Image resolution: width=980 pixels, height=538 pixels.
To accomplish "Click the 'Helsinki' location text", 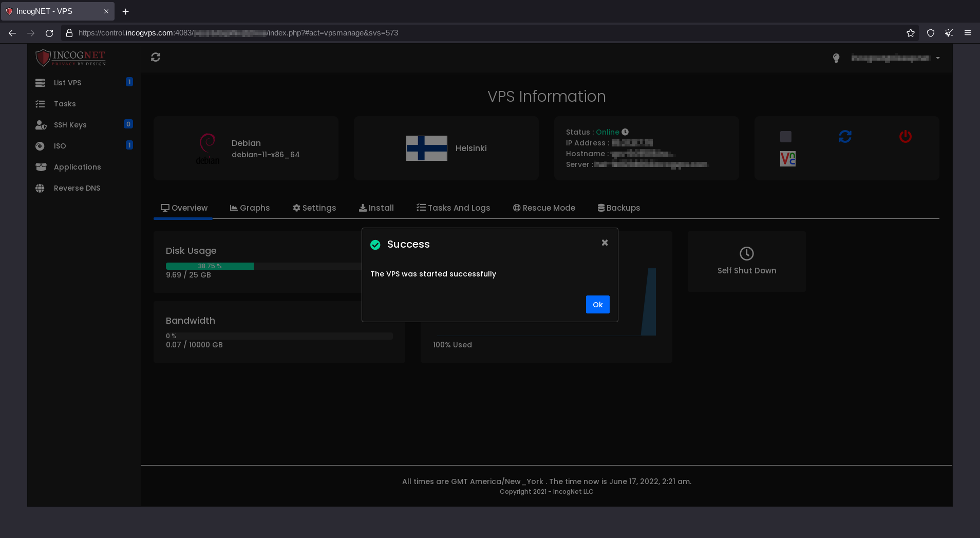I will pyautogui.click(x=471, y=148).
